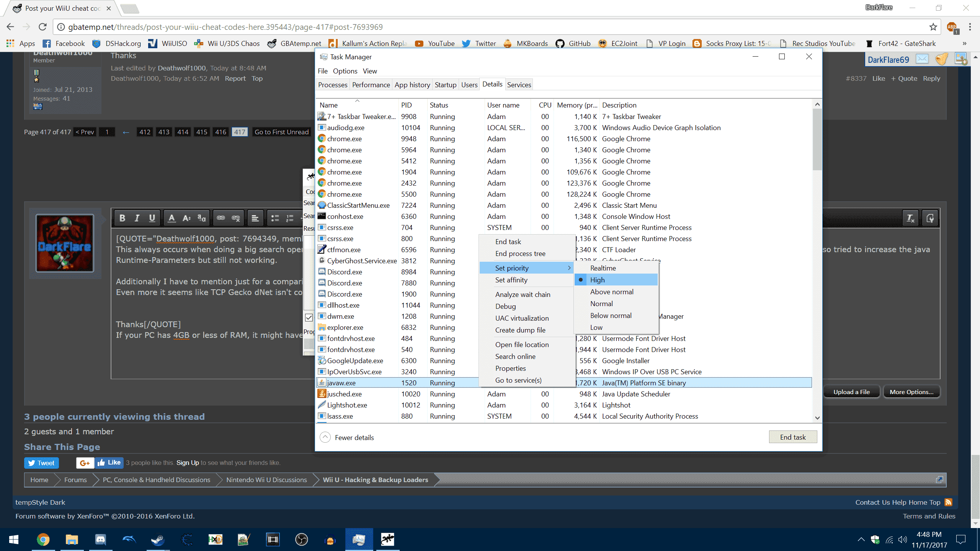This screenshot has width=980, height=551.
Task: Open the font size tool in editor
Action: [186, 218]
